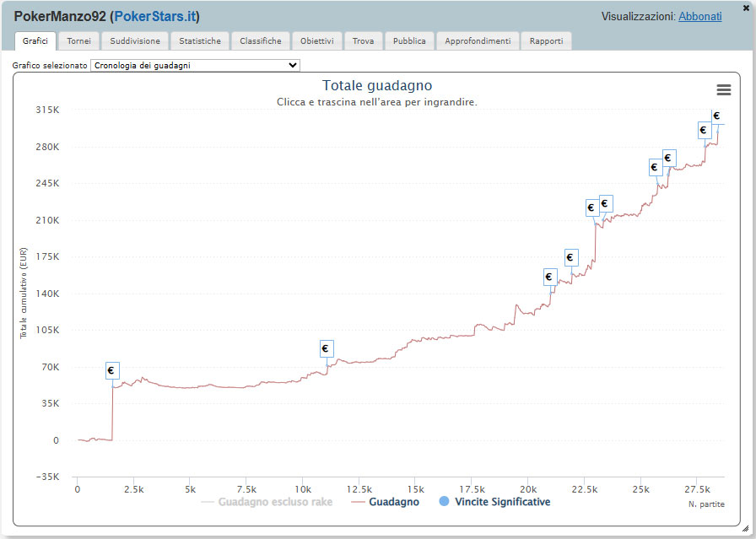Toggle Guadagno escluso rake legend series
The height and width of the screenshot is (539, 756).
267,502
